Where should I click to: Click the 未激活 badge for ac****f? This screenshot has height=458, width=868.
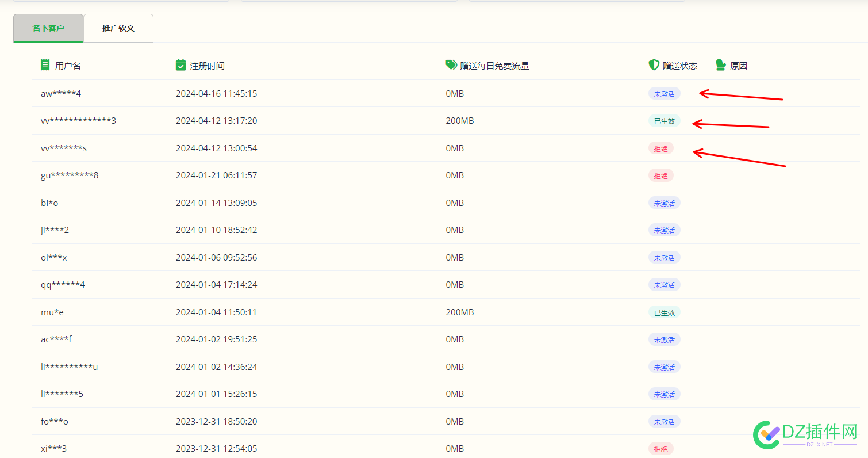(665, 339)
